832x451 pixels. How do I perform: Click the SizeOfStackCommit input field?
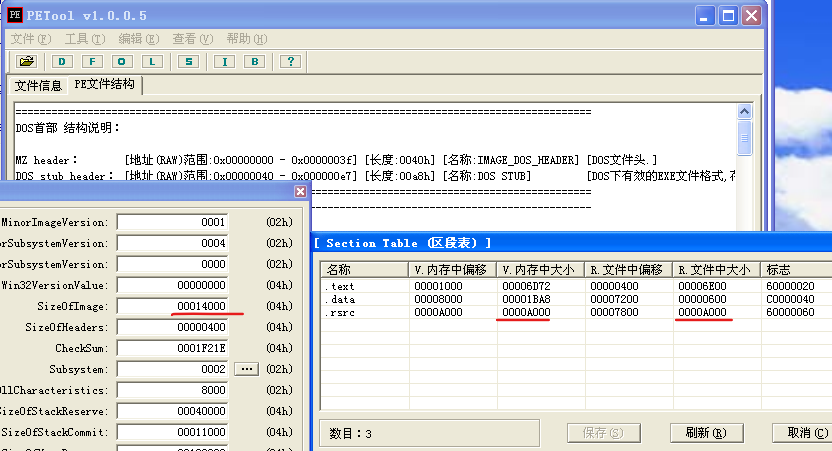[172, 432]
